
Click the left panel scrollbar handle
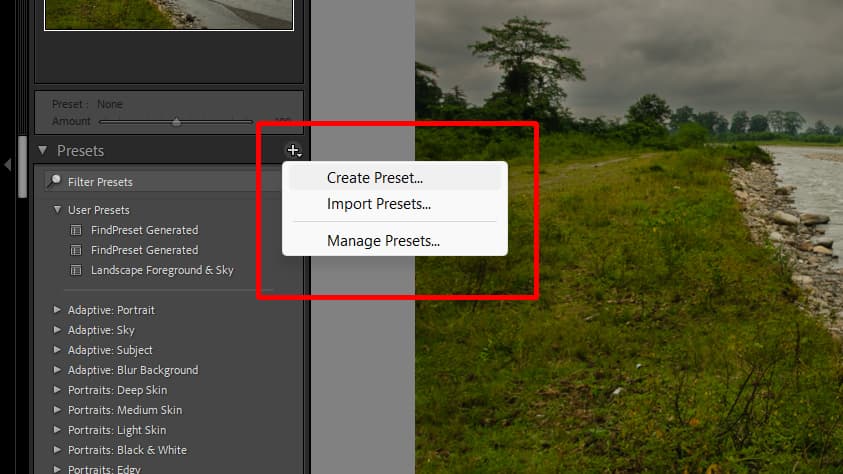point(22,167)
